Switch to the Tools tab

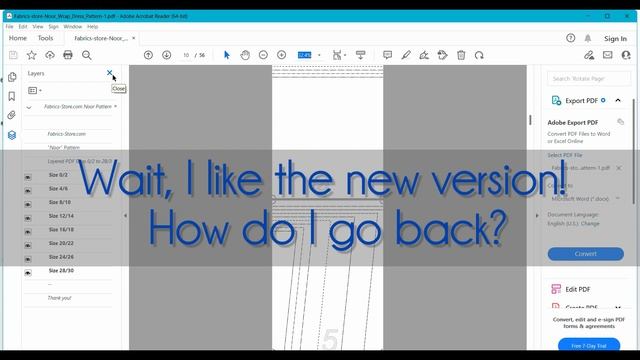pyautogui.click(x=45, y=38)
